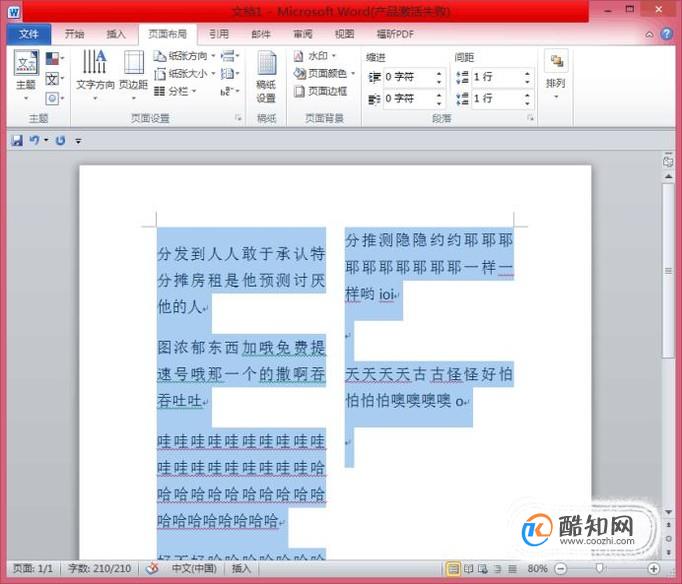Viewport: 682px width, 584px height.
Task: Click the zoom slider handle
Action: point(599,568)
